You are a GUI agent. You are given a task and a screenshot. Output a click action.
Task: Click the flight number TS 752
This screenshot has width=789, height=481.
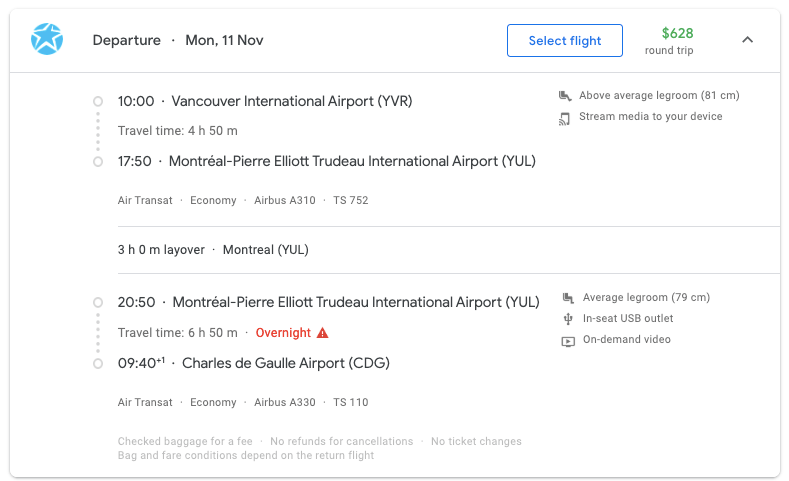coord(351,200)
